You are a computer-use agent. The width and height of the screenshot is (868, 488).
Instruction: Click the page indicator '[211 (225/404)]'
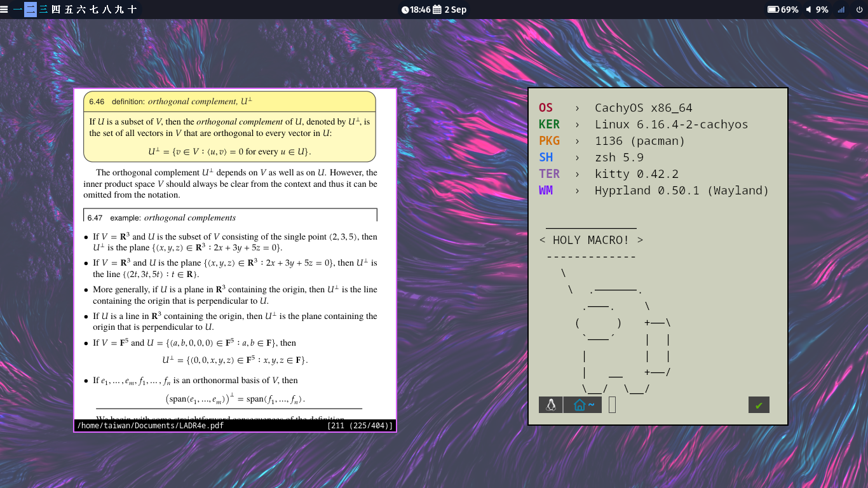[360, 426]
